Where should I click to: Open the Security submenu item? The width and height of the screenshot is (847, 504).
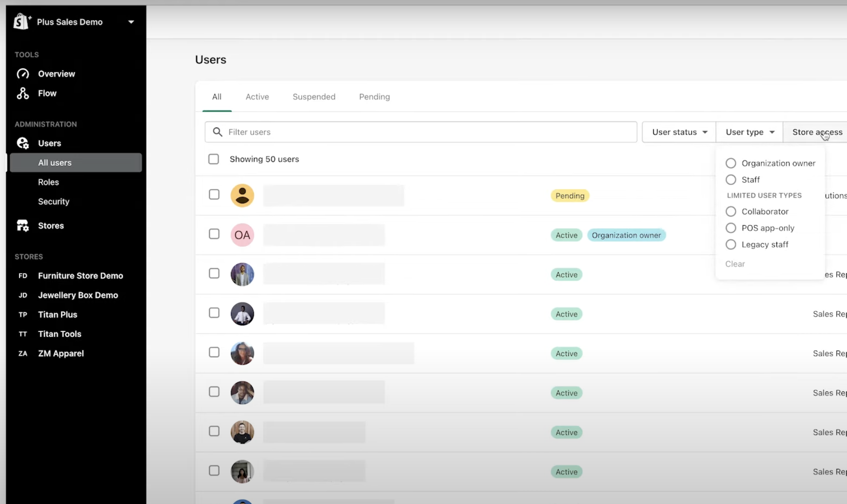click(x=54, y=201)
